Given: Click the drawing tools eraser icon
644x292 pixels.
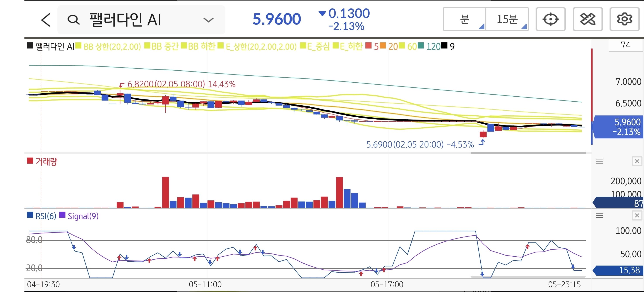Looking at the screenshot, I should click(587, 19).
